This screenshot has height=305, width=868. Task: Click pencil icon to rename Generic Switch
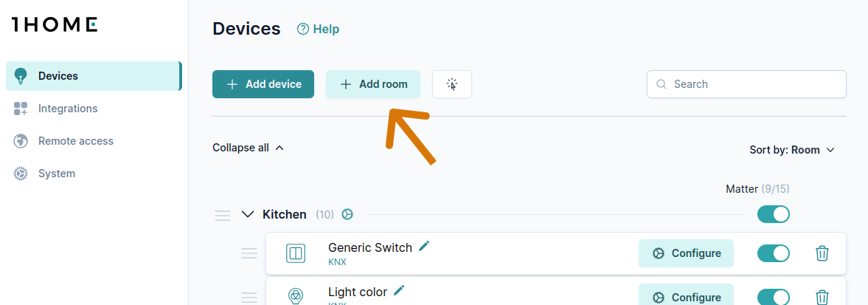coord(424,247)
